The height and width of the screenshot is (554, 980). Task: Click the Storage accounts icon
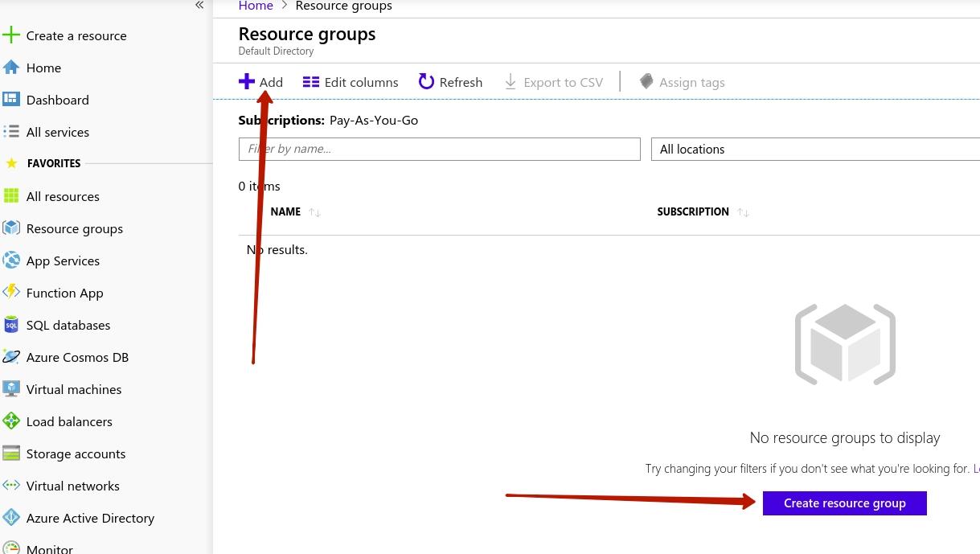pos(11,453)
